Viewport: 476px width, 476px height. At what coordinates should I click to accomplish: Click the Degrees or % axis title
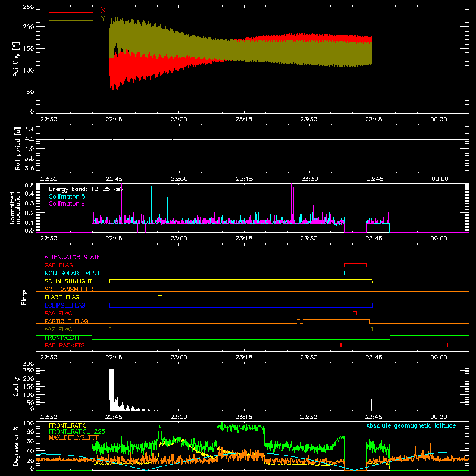pyautogui.click(x=16, y=446)
